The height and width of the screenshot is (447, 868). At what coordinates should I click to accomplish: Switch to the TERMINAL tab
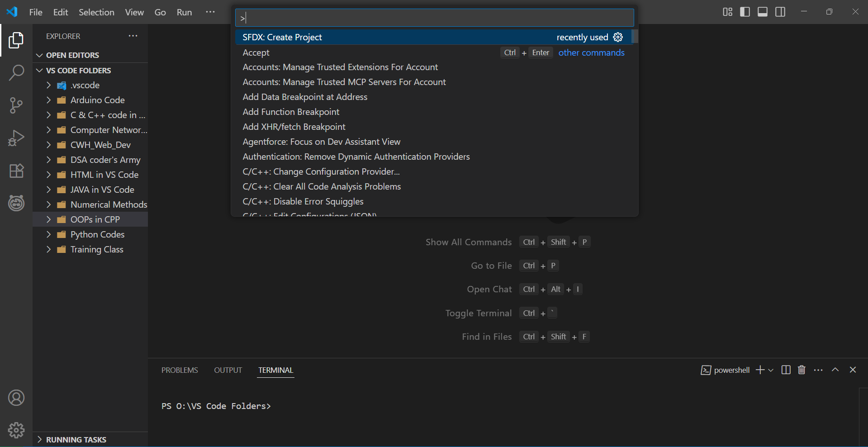coord(276,370)
